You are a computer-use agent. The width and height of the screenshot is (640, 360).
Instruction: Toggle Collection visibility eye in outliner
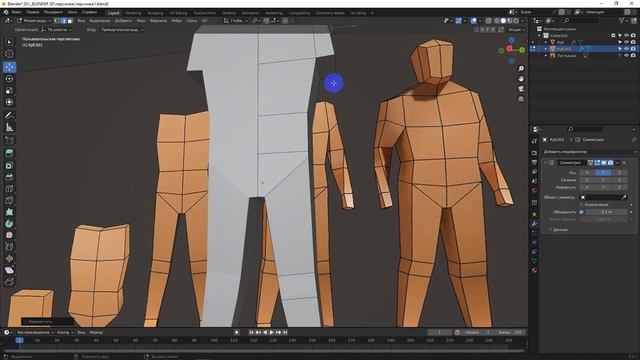pyautogui.click(x=627, y=36)
